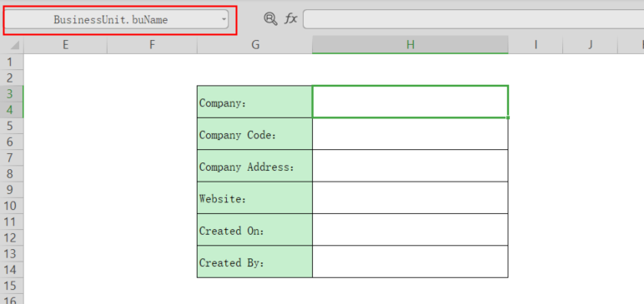This screenshot has height=304, width=644.
Task: Select row 8 header
Action: coord(12,174)
